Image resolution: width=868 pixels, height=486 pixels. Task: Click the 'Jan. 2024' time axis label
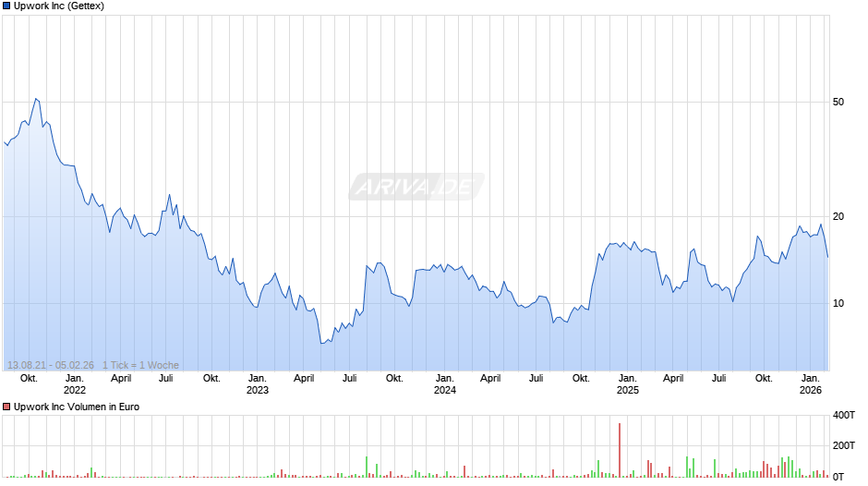point(445,384)
